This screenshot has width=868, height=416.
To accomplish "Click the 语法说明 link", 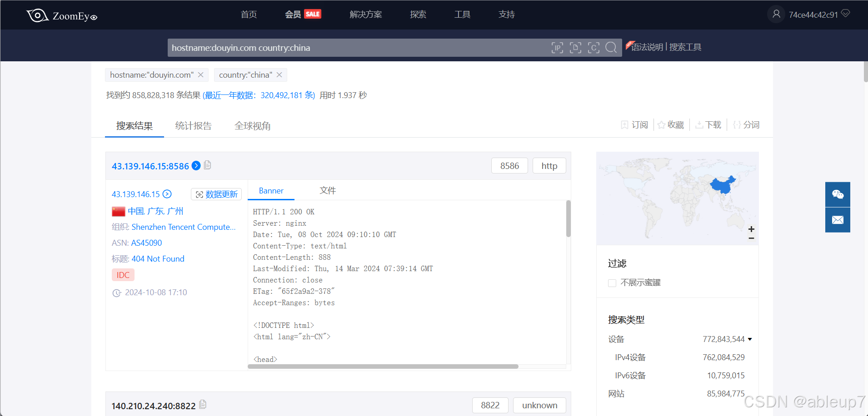I will coord(648,47).
